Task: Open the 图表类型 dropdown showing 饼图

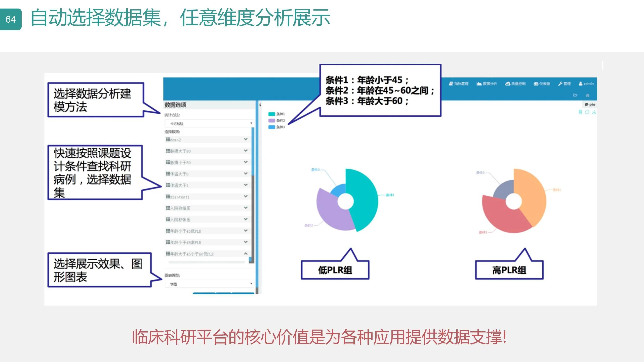Action: [209, 284]
